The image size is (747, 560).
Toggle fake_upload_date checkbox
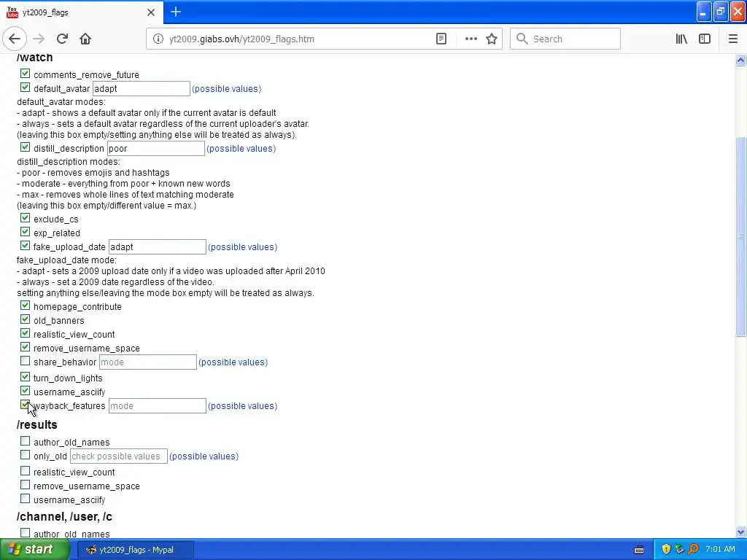(x=26, y=246)
